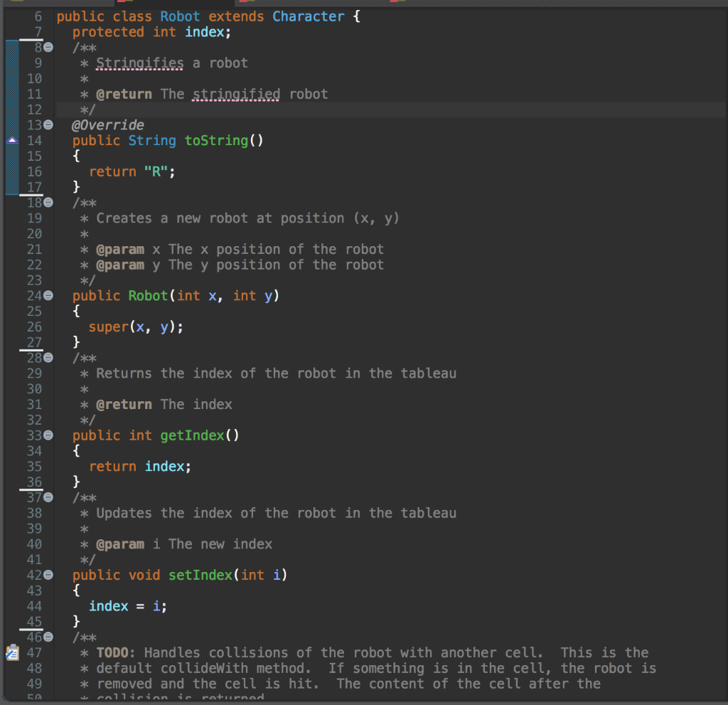Collapse the getIndex method fold at line 33
Screen dimensions: 728x705
pos(48,435)
